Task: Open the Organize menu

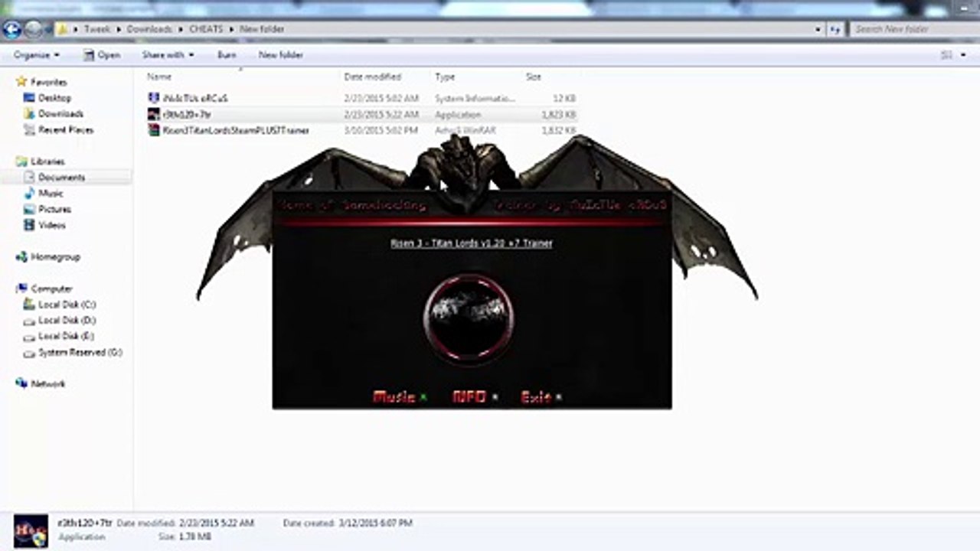Action: pyautogui.click(x=36, y=55)
